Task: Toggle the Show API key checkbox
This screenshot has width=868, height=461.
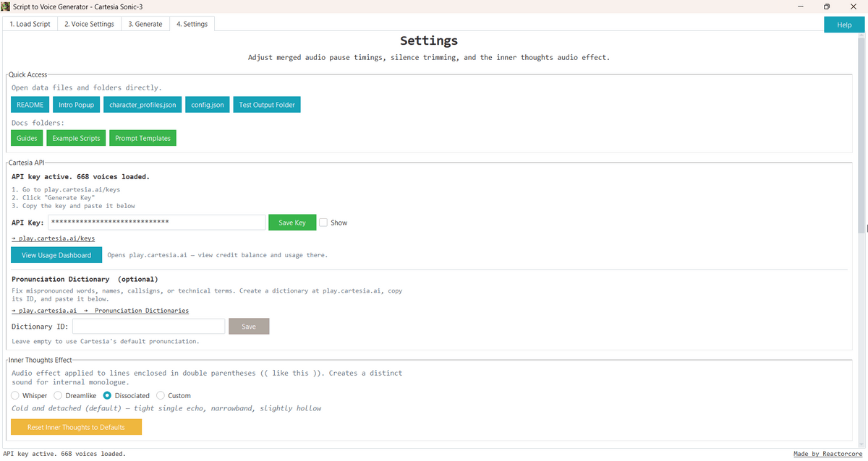Action: 324,223
